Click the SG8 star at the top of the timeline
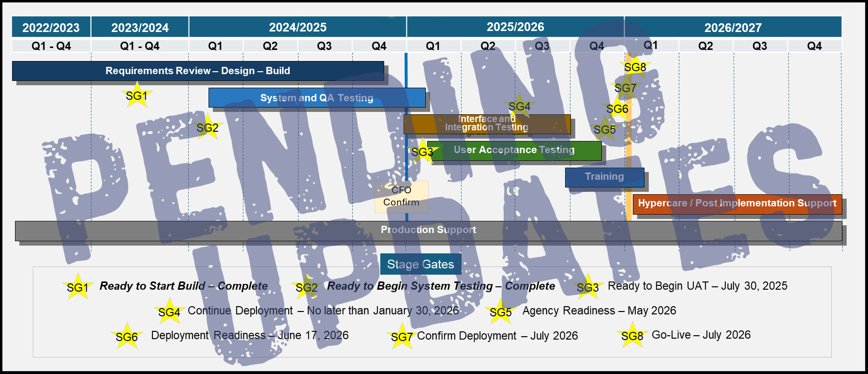The width and height of the screenshot is (868, 374). pyautogui.click(x=635, y=67)
